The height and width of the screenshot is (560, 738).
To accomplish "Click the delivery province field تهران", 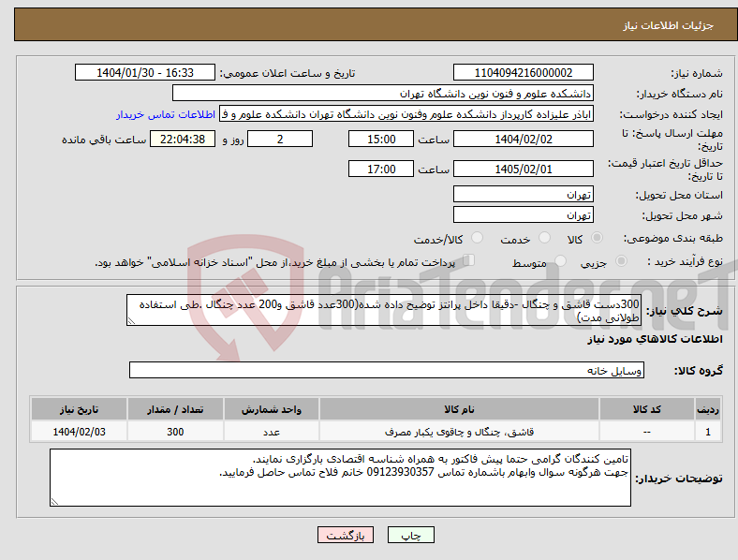I will [x=524, y=195].
